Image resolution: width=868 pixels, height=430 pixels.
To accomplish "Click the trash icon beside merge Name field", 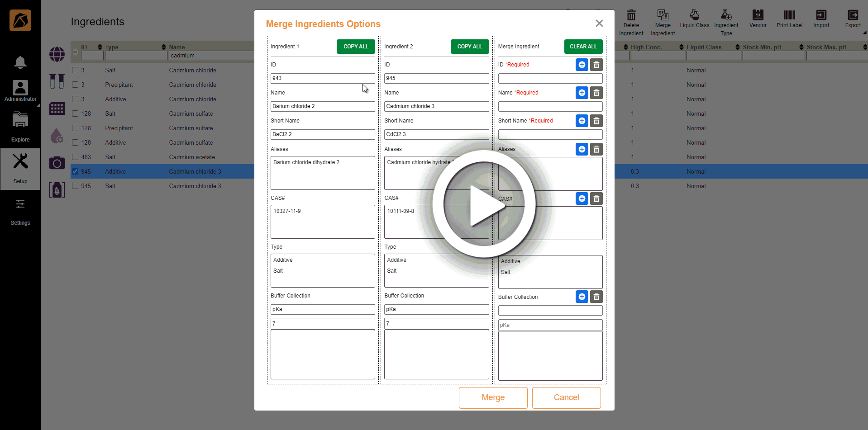I will [x=596, y=93].
